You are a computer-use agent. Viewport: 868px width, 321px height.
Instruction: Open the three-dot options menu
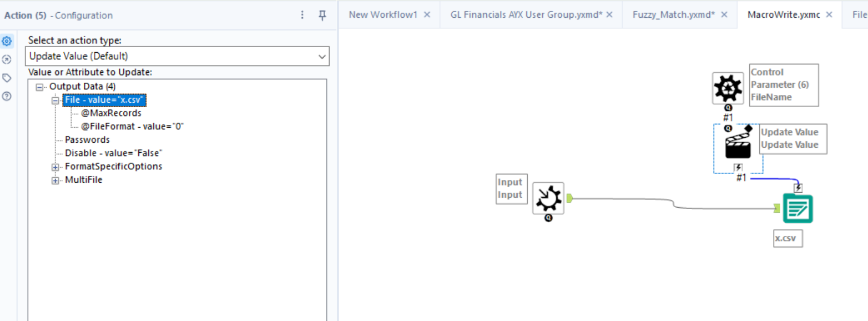pyautogui.click(x=302, y=16)
